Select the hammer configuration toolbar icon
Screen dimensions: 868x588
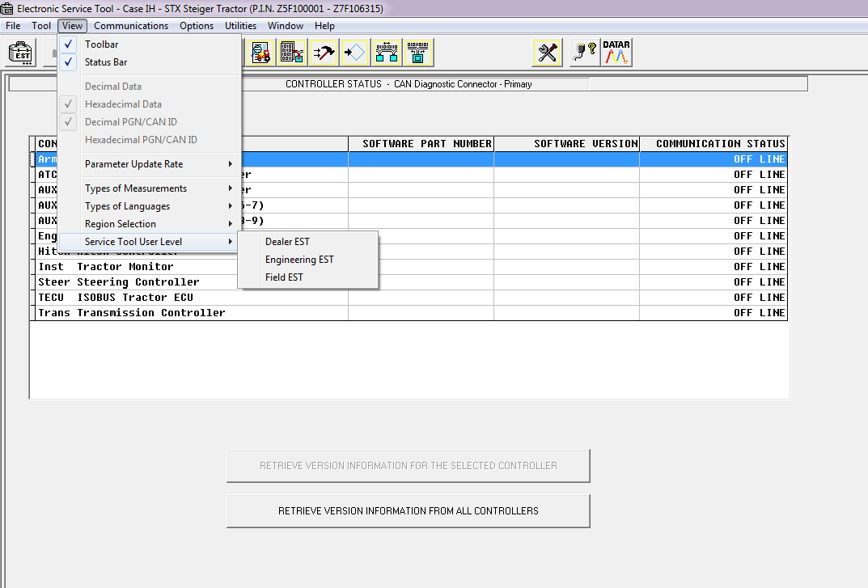(322, 52)
